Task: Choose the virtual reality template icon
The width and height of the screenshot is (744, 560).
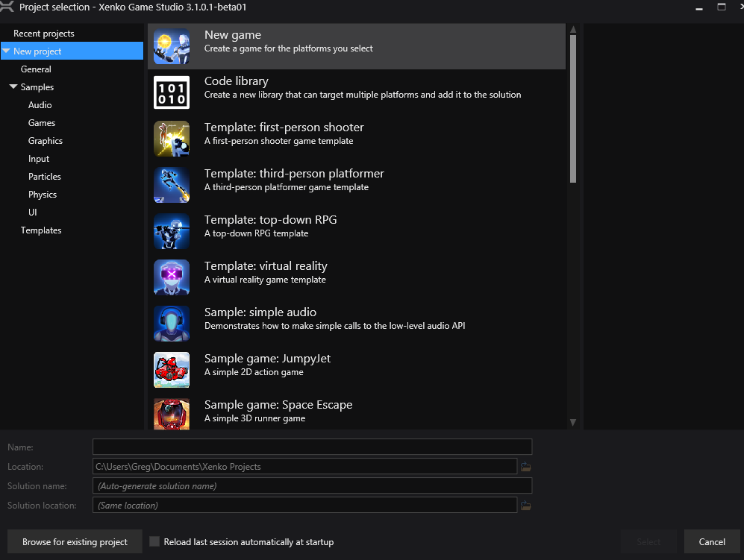Action: [x=172, y=277]
